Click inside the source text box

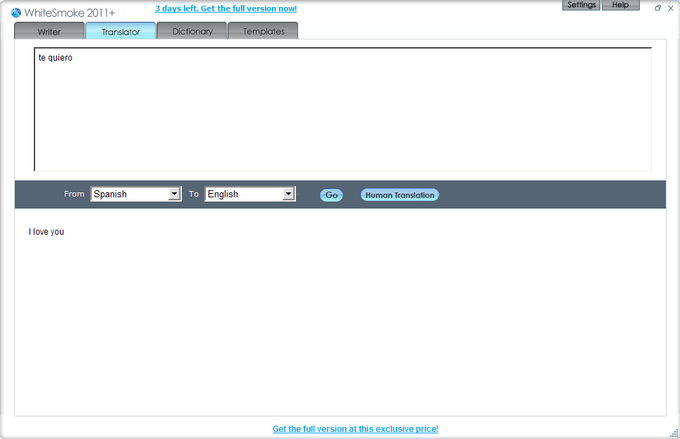click(343, 109)
